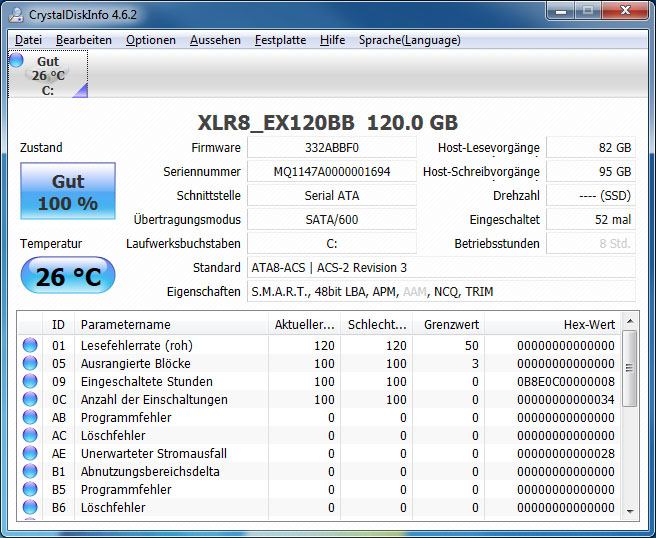Click status orb for B5 Programmfehler row

(x=30, y=489)
